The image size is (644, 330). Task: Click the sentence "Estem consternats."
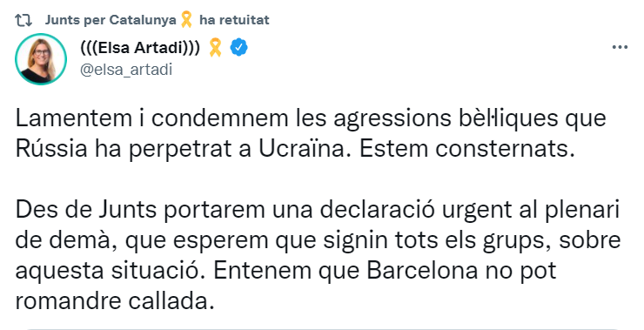(x=467, y=149)
